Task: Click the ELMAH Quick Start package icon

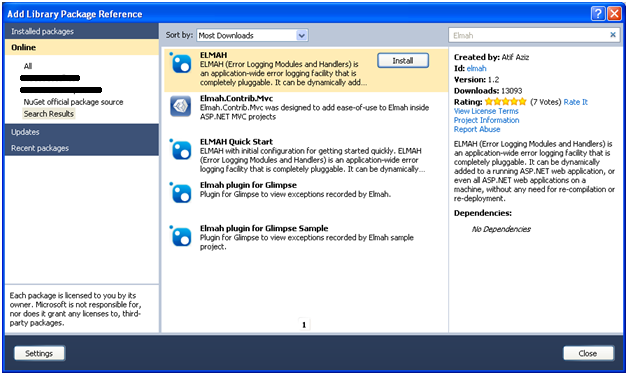Action: tap(181, 150)
